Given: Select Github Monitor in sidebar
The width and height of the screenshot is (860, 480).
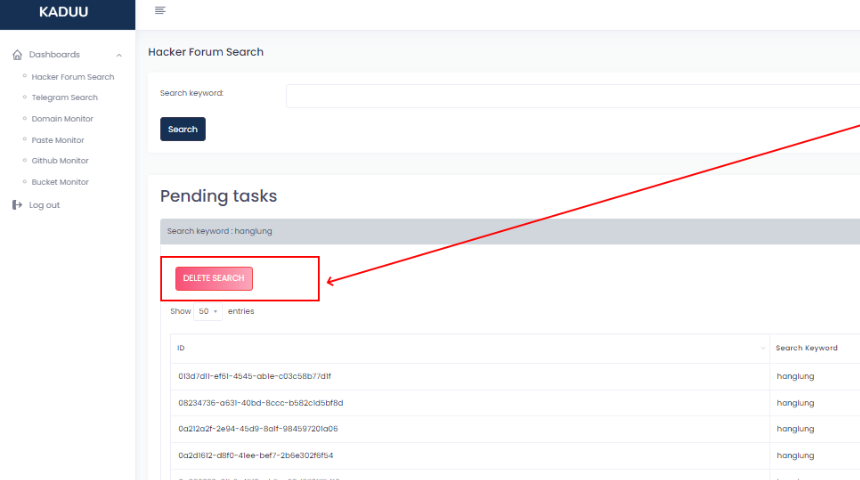Looking at the screenshot, I should (60, 161).
